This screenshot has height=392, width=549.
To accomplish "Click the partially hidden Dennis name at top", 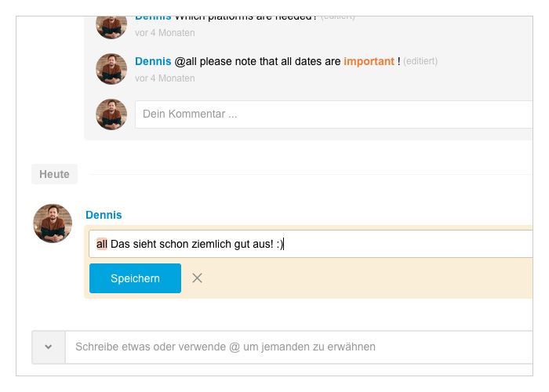I will tap(153, 18).
